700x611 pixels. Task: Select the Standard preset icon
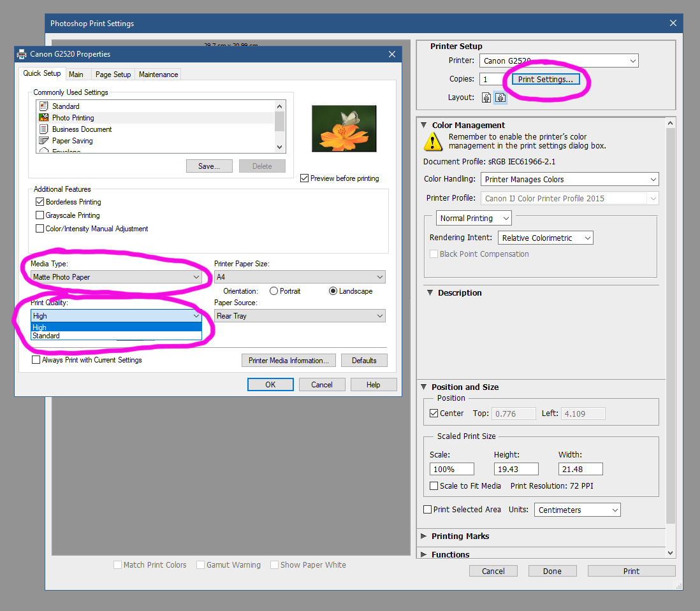click(x=44, y=106)
